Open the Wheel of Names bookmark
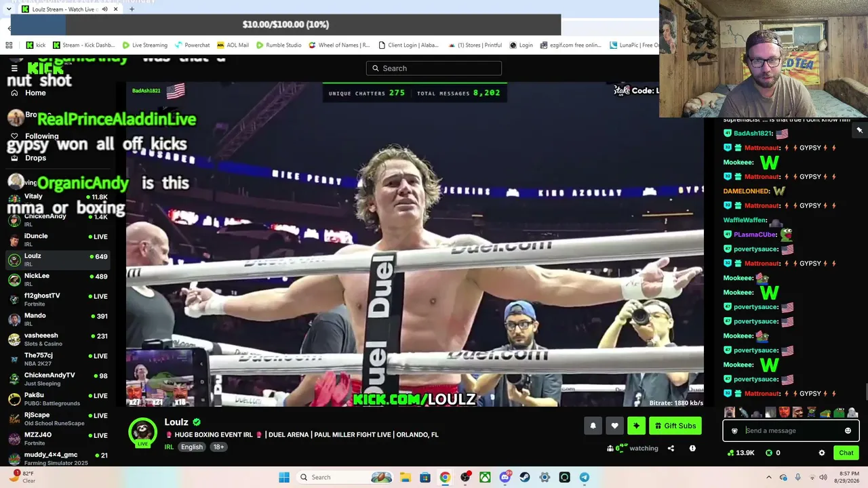This screenshot has width=868, height=488. coord(339,45)
